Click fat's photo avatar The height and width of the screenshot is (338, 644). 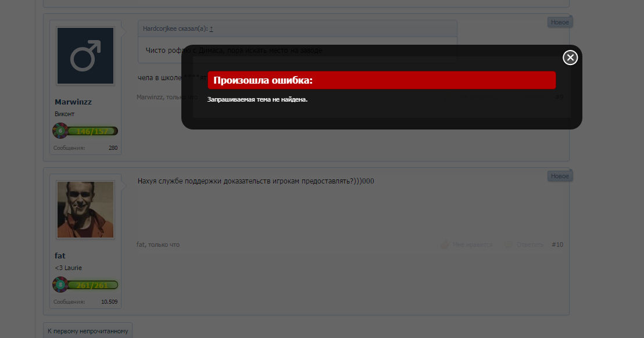click(x=85, y=210)
